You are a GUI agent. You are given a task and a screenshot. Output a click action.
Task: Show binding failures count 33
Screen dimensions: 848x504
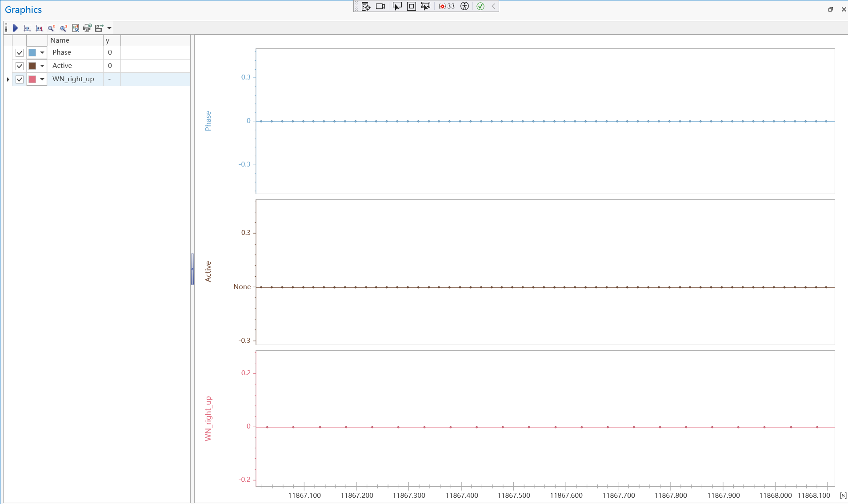tap(447, 6)
